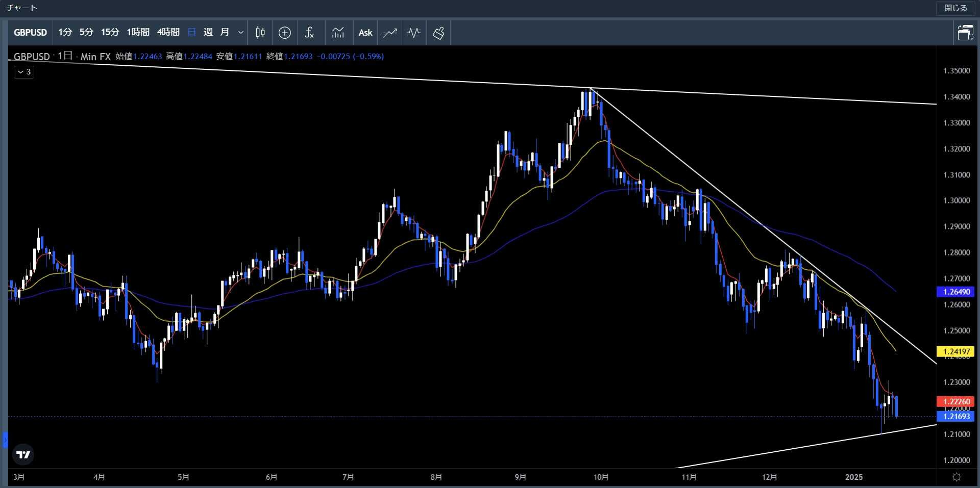This screenshot has width=980, height=488.
Task: Click the 3月 label on time axis
Action: [x=19, y=477]
